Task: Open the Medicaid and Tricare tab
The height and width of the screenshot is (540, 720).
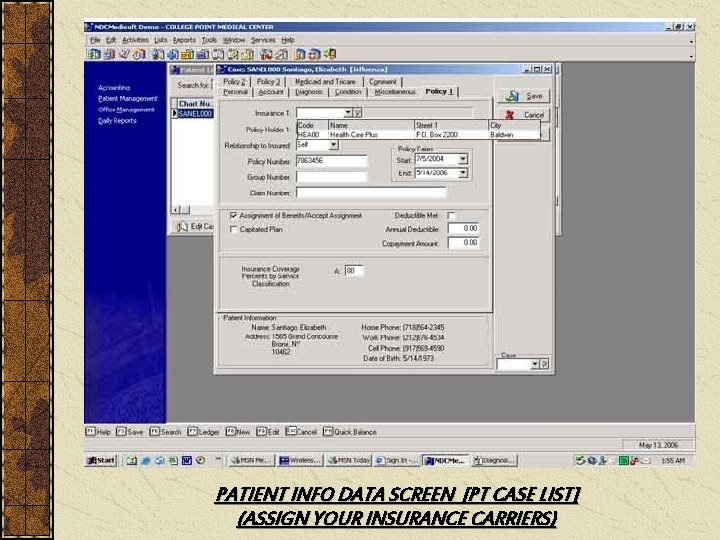Action: coord(325,81)
